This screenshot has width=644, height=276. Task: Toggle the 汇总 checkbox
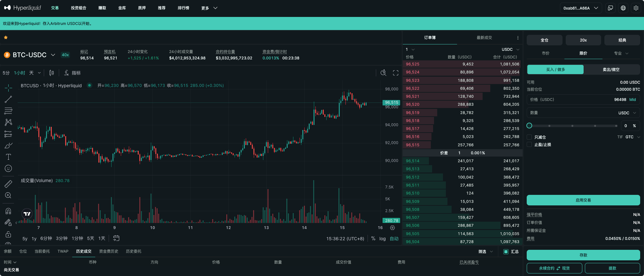[x=506, y=252]
